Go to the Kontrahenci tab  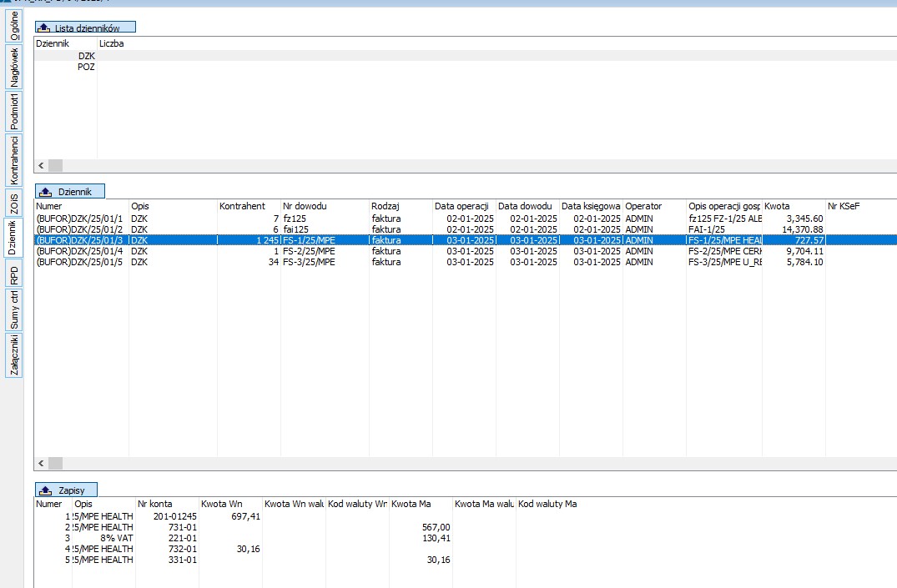point(14,160)
